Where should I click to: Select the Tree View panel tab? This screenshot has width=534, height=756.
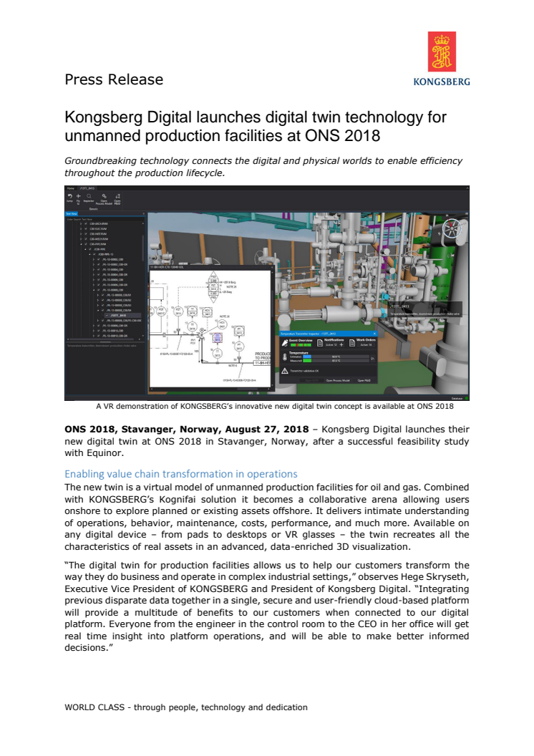72,213
